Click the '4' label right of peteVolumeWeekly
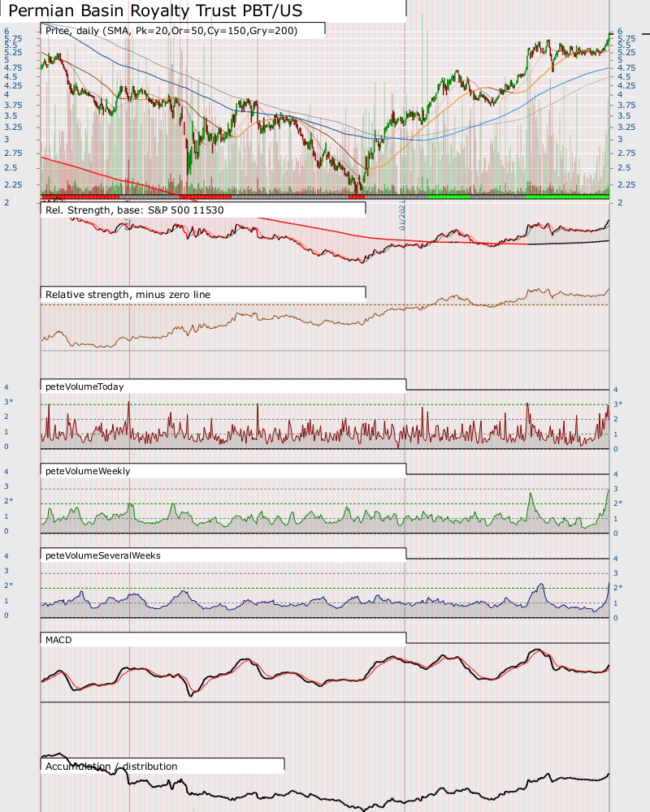 tap(616, 474)
